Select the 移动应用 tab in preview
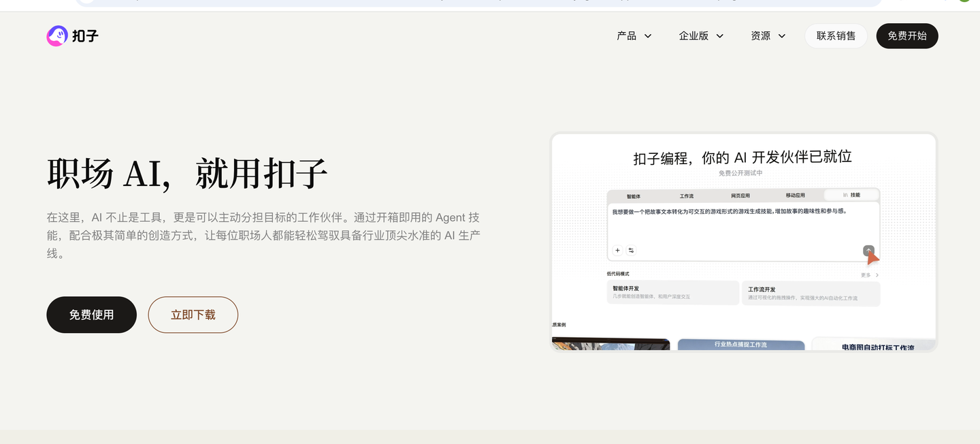Image resolution: width=980 pixels, height=444 pixels. pyautogui.click(x=795, y=195)
